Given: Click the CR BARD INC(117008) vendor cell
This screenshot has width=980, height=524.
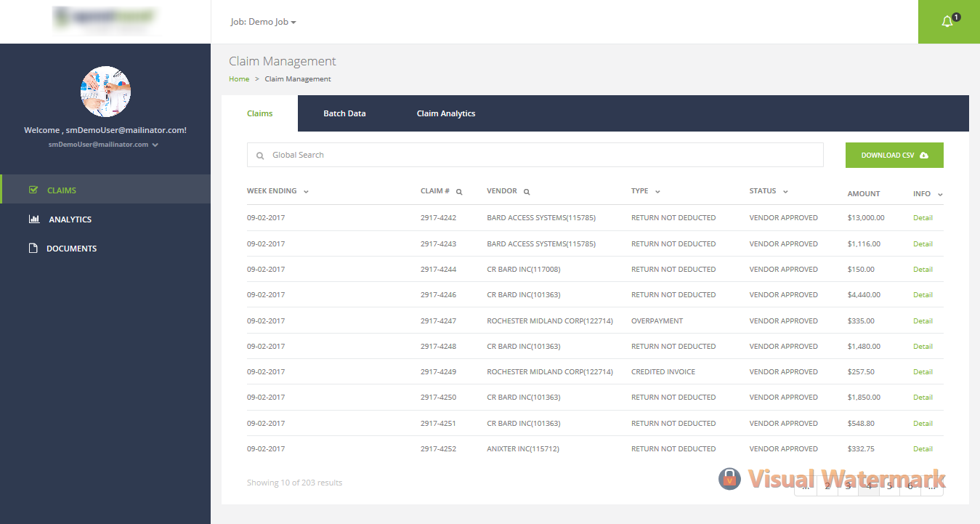Looking at the screenshot, I should click(523, 269).
